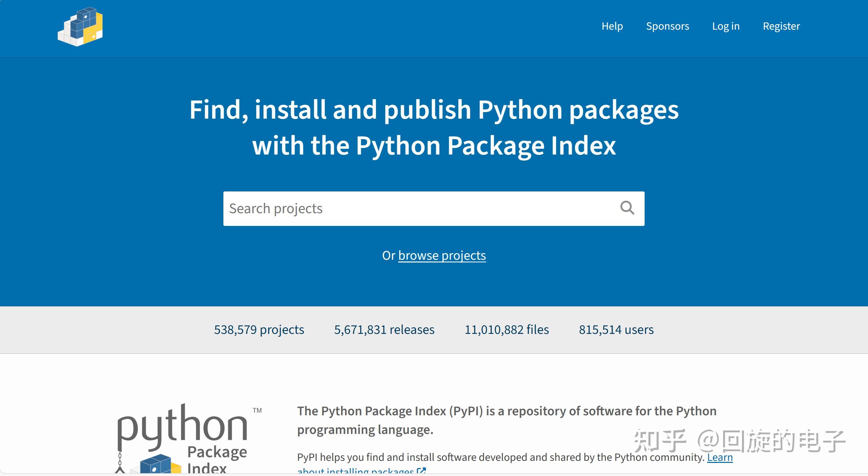The image size is (868, 476).
Task: Click the PyPI repository description heading
Action: tap(507, 420)
